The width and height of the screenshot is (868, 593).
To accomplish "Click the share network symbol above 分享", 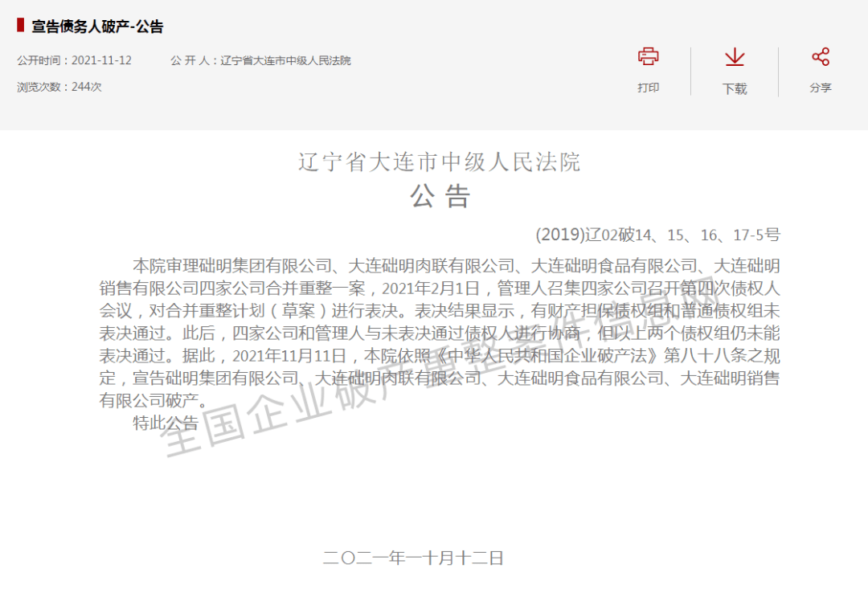I will click(820, 55).
